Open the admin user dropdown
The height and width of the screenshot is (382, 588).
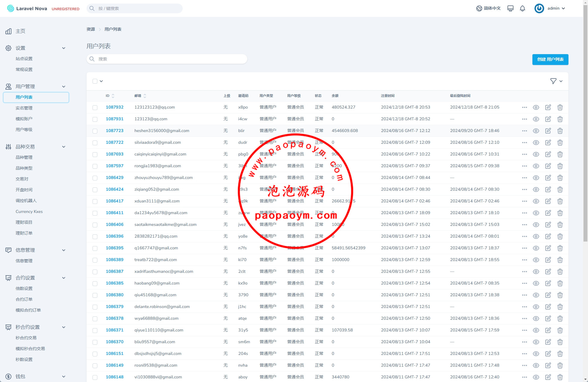[556, 8]
